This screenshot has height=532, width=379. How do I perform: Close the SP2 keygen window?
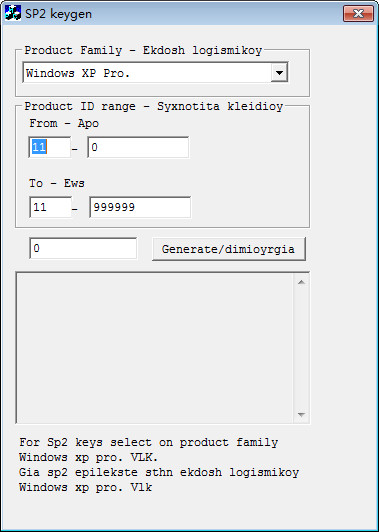[x=358, y=14]
